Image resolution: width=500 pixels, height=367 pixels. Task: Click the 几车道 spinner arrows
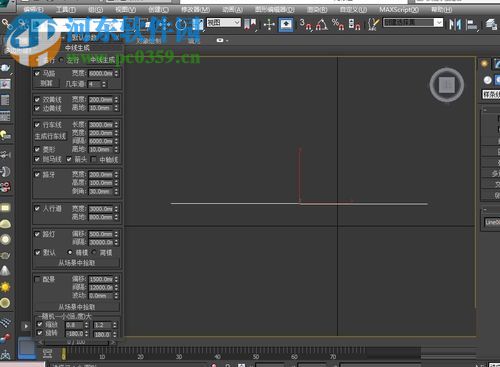click(x=104, y=84)
